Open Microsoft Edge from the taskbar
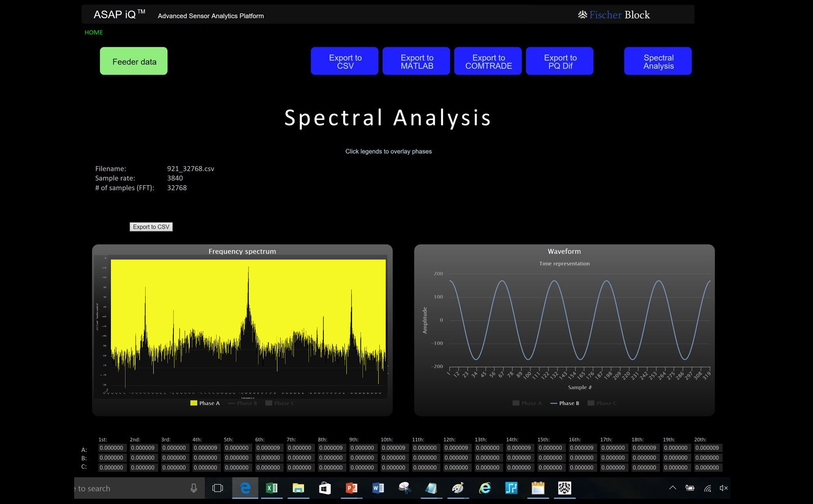Screen dimensions: 813x504 click(x=245, y=488)
